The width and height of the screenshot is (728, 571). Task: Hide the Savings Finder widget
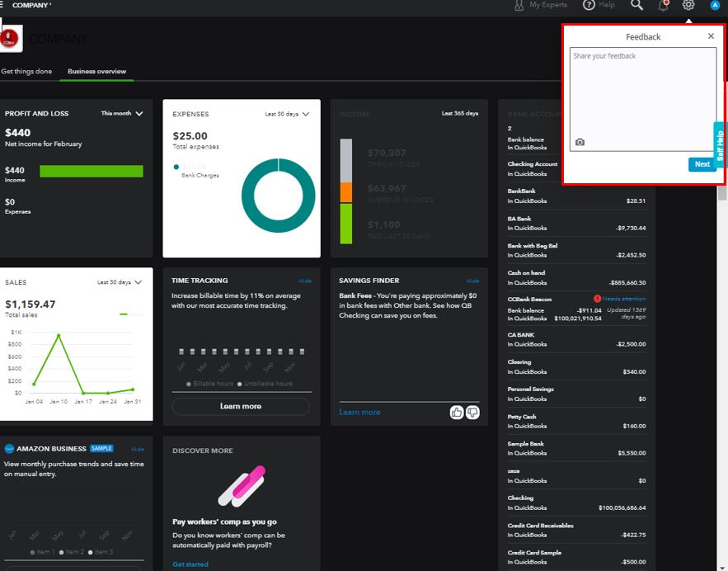(x=472, y=281)
